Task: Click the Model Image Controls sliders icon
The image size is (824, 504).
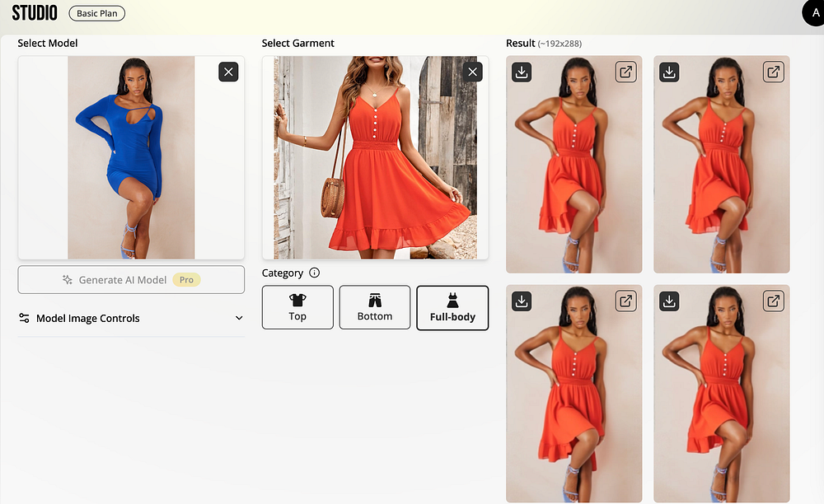Action: click(24, 318)
